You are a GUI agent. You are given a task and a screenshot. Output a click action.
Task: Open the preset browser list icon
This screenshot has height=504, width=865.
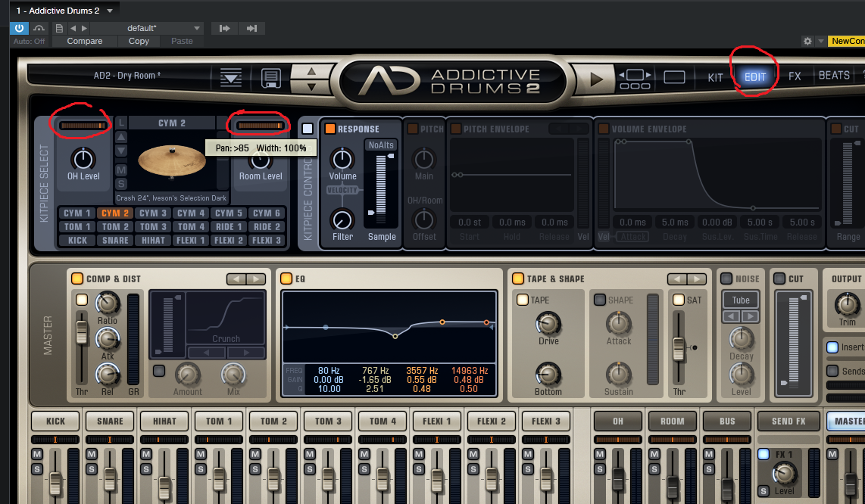[x=230, y=78]
